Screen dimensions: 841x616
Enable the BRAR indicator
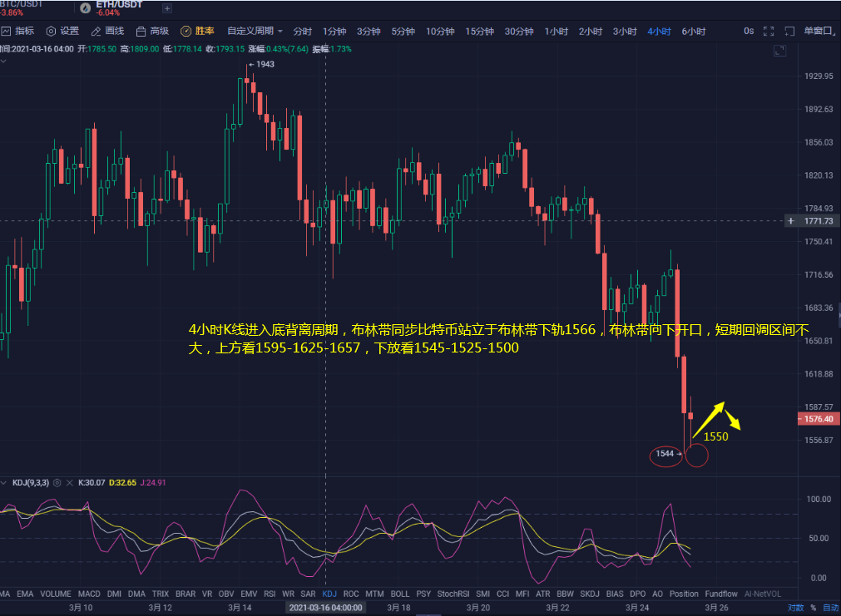click(x=186, y=594)
